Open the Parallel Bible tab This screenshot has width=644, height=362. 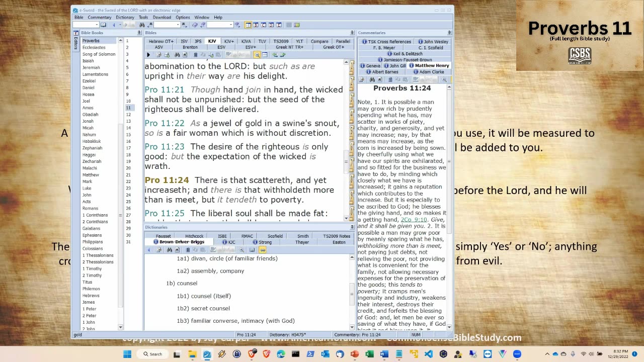[343, 41]
